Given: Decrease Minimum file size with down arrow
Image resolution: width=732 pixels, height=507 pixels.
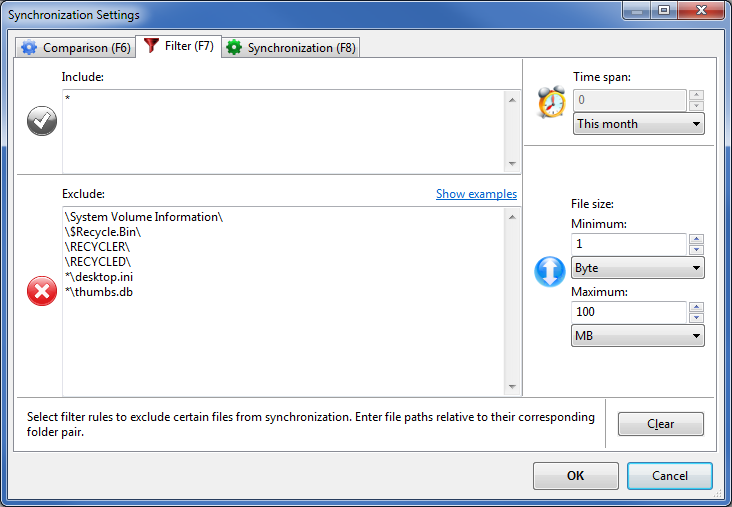Looking at the screenshot, I should click(x=697, y=250).
